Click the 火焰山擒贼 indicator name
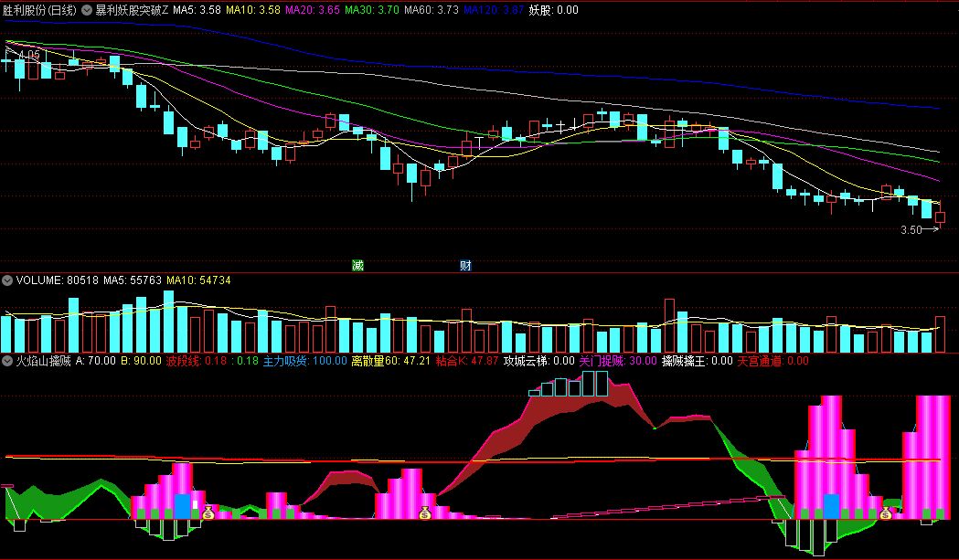 (43, 361)
